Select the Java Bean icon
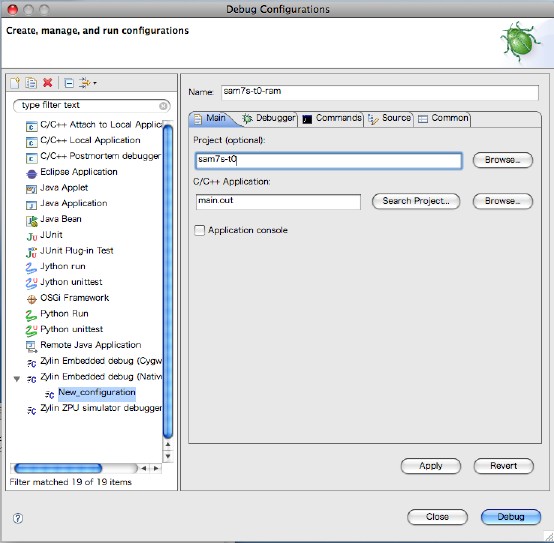This screenshot has height=543, width=554. coord(31,221)
